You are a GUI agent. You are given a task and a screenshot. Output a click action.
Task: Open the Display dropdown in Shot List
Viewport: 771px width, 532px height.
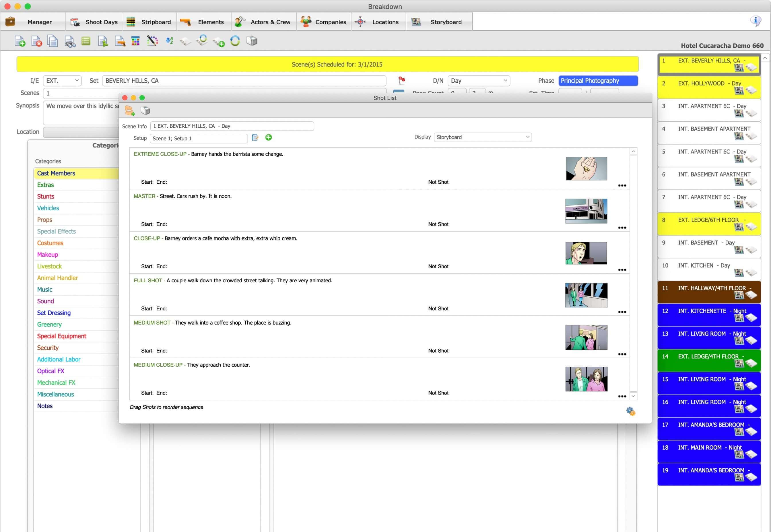482,137
